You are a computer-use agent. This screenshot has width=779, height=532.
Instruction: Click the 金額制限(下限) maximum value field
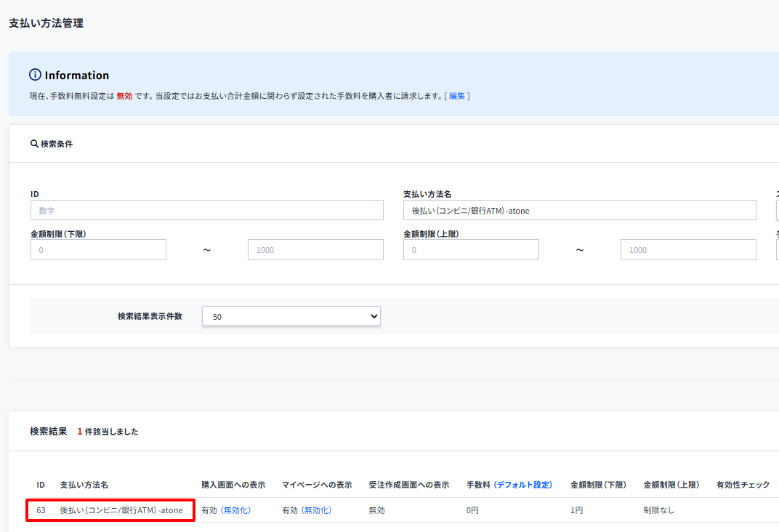coord(315,250)
